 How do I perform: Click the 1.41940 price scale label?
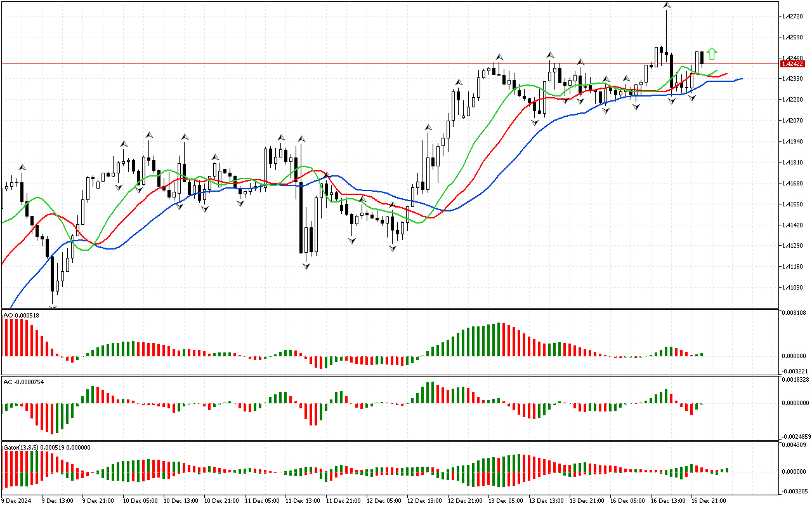coord(792,141)
